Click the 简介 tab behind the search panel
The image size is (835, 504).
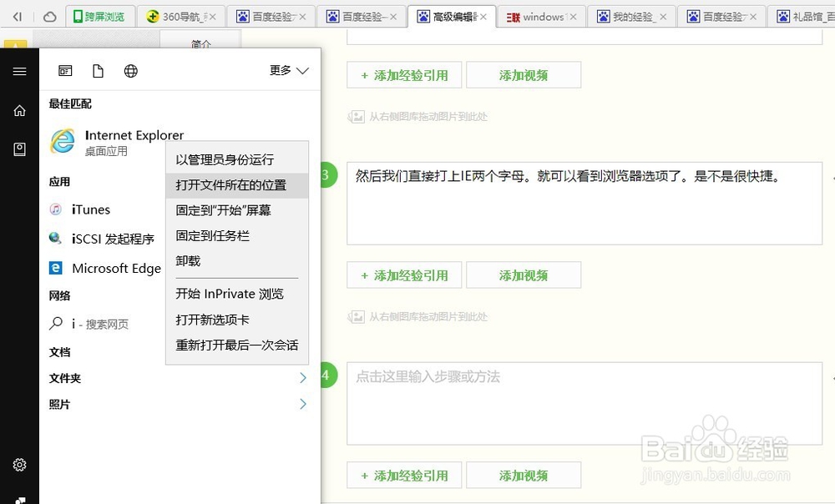tap(200, 42)
